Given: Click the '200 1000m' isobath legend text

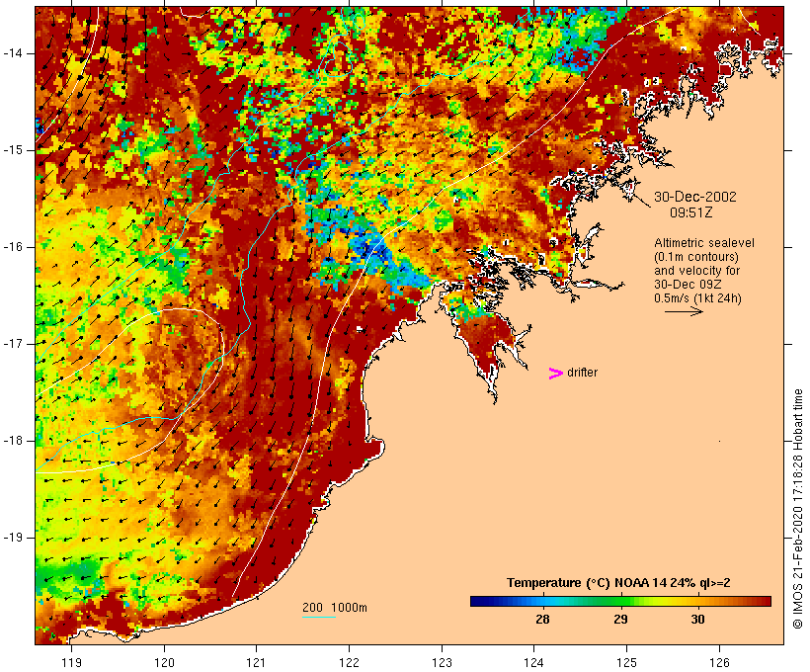Looking at the screenshot, I should click(x=335, y=608).
